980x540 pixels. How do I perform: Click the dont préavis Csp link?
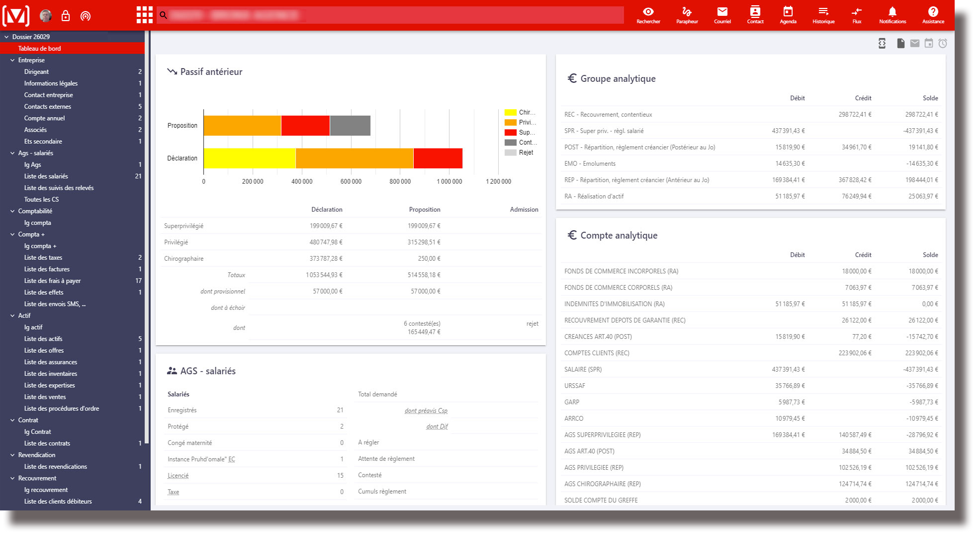click(x=425, y=411)
